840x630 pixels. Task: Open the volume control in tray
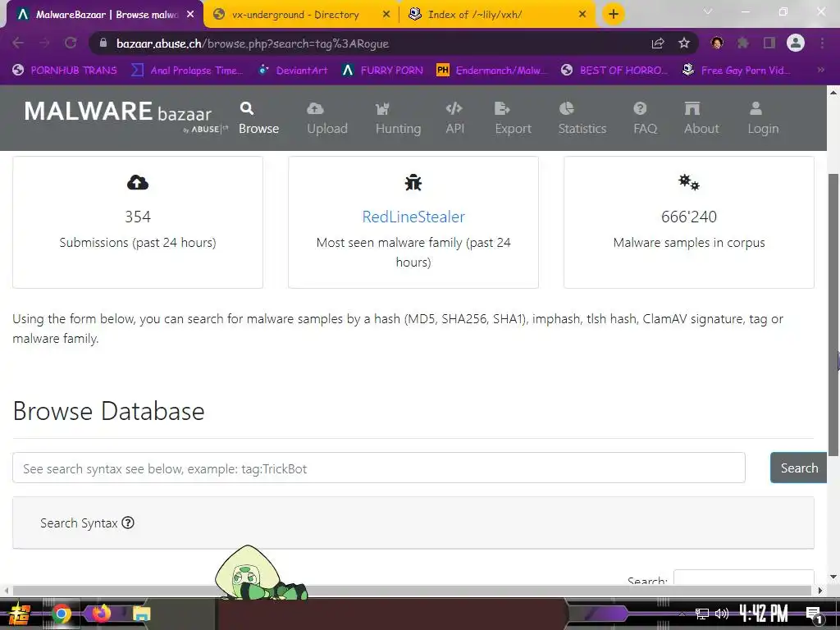[722, 614]
